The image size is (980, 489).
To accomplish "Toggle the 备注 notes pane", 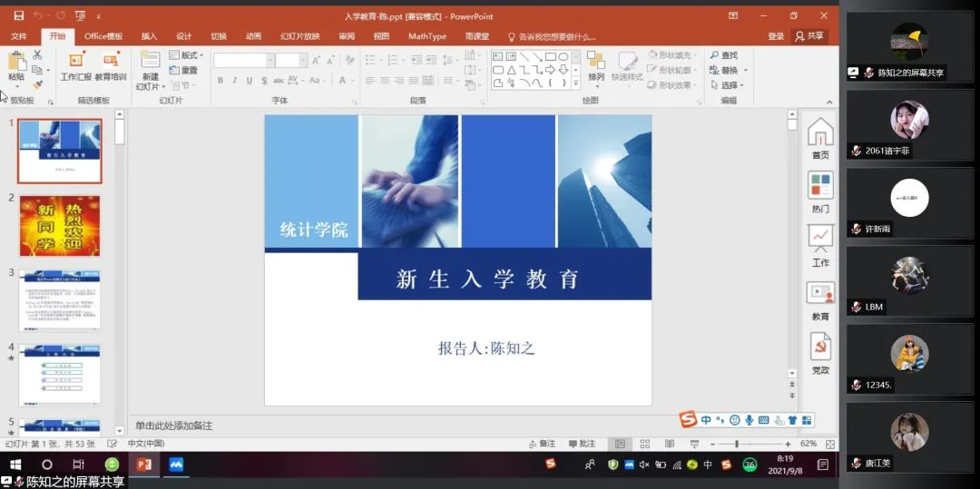I will tap(542, 444).
